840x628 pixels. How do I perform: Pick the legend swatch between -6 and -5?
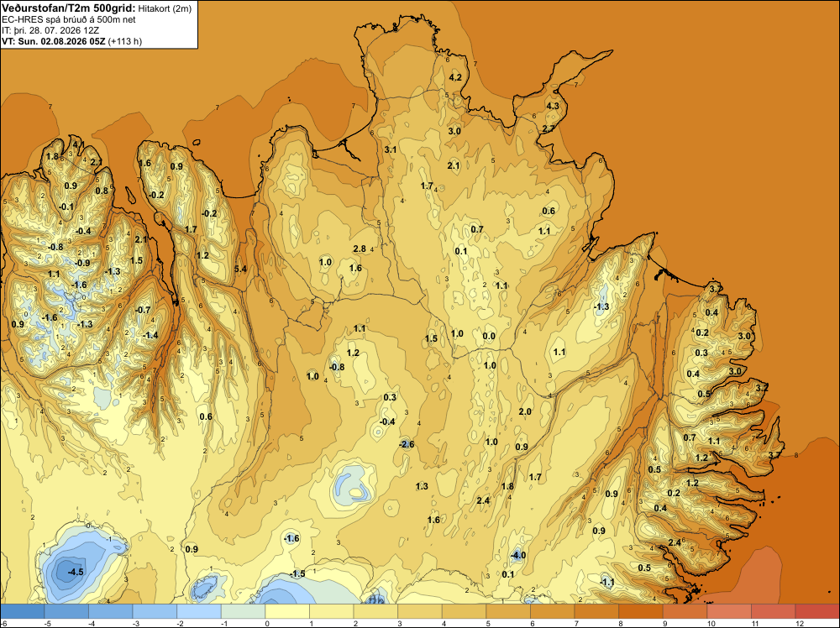(22, 611)
